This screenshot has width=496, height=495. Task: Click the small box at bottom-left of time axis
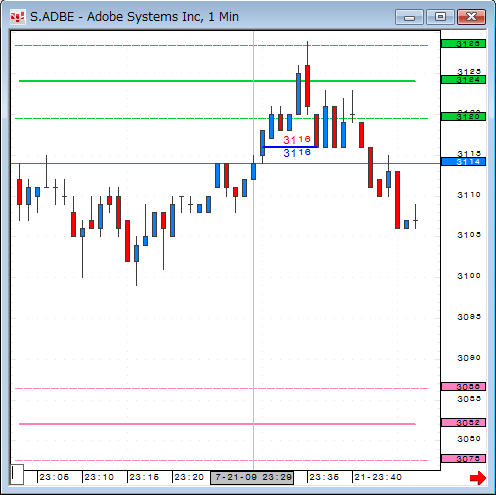coord(17,474)
